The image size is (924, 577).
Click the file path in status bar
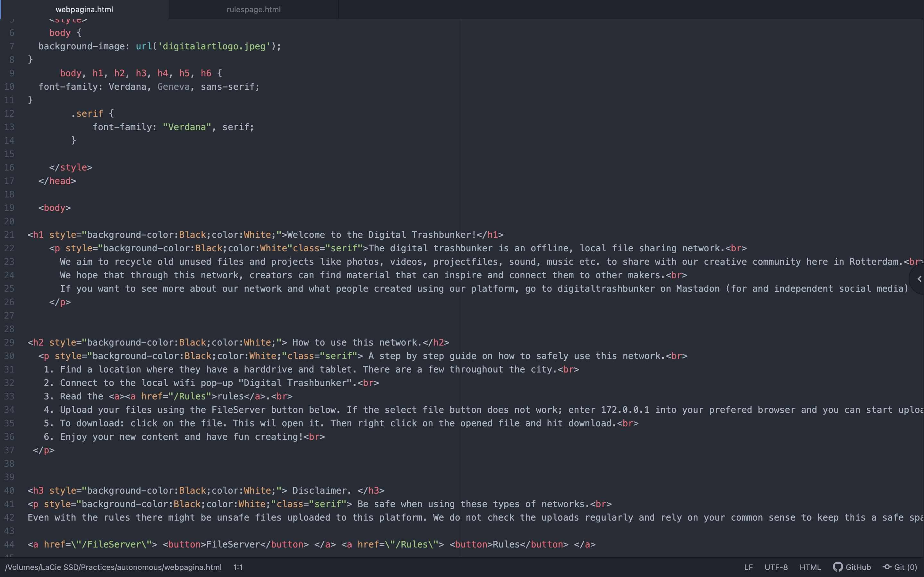click(x=113, y=567)
